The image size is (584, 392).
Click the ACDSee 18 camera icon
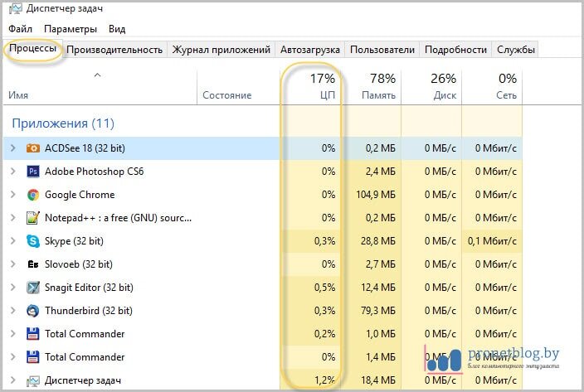pyautogui.click(x=33, y=148)
